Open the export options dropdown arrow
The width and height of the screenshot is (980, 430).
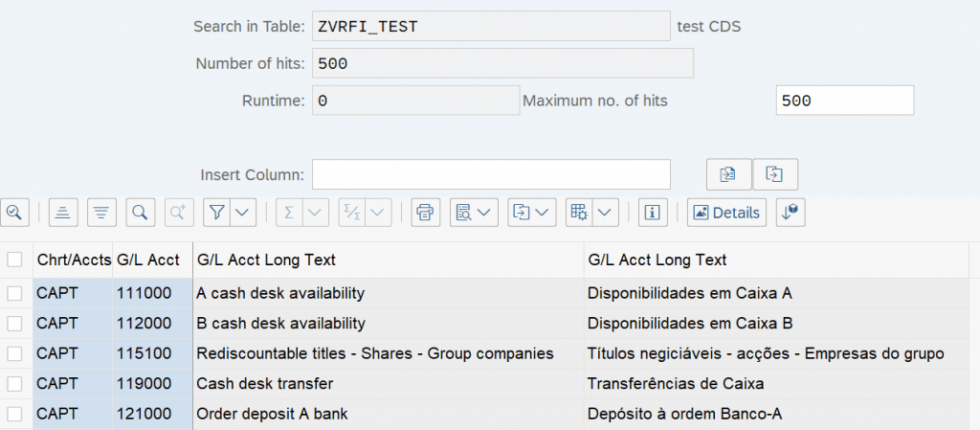click(542, 213)
